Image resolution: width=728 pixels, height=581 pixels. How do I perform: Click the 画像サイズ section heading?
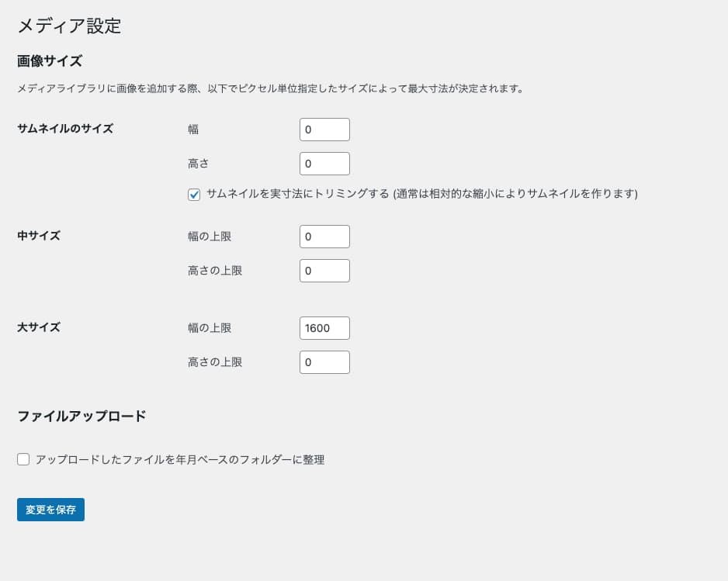[x=50, y=61]
